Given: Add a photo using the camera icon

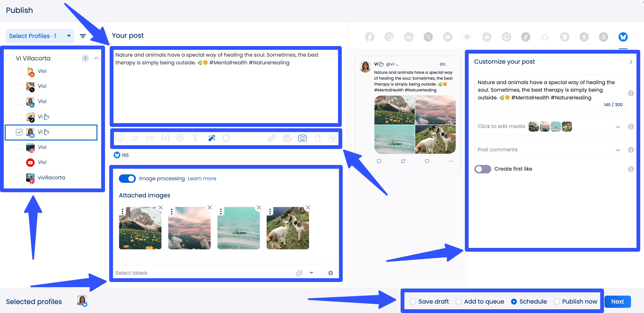Looking at the screenshot, I should coord(302,138).
